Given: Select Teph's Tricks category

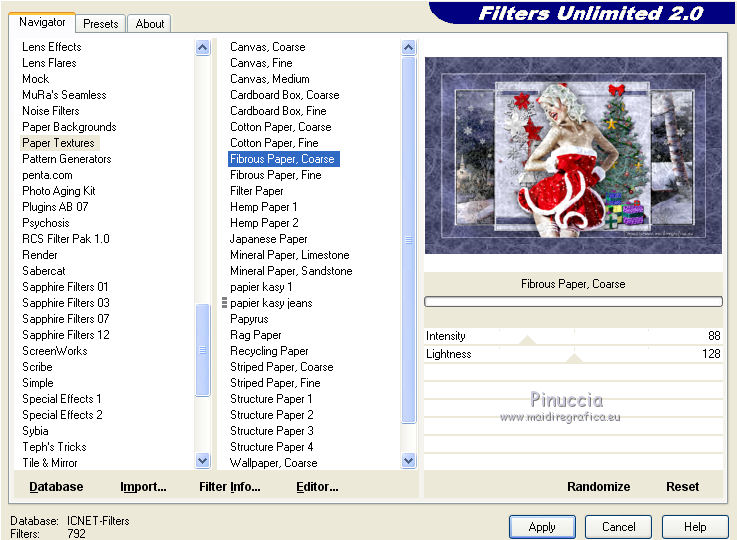Looking at the screenshot, I should pyautogui.click(x=55, y=447).
